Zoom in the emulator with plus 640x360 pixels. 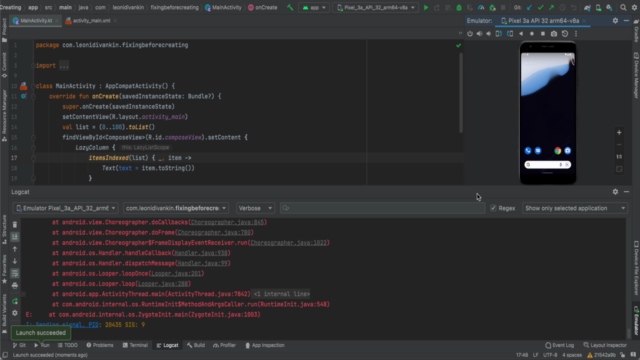point(619,132)
